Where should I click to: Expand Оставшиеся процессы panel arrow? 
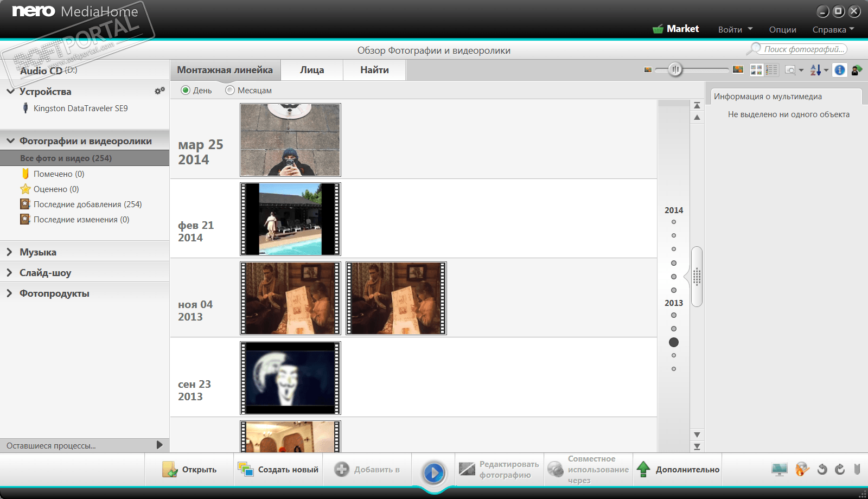click(x=159, y=445)
